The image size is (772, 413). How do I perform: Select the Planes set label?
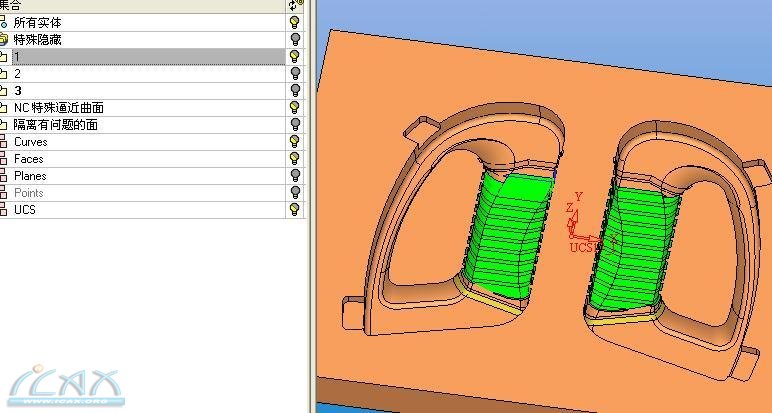pyautogui.click(x=30, y=176)
